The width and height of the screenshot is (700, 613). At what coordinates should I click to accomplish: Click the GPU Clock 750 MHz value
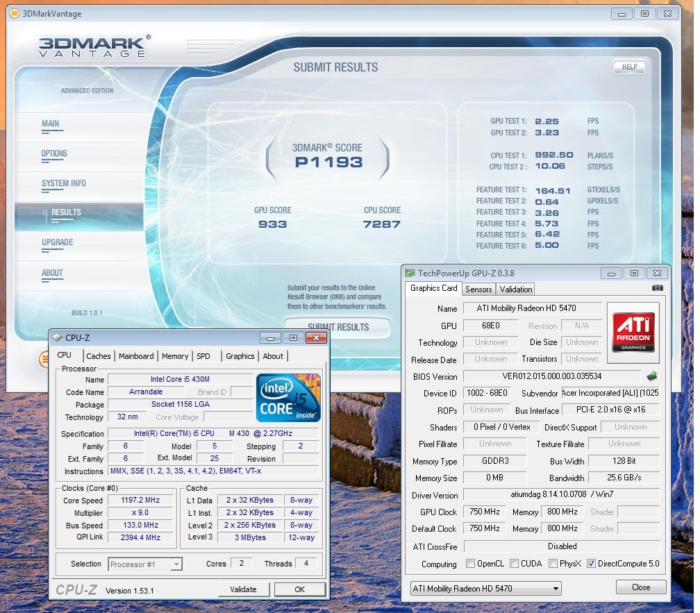(485, 512)
